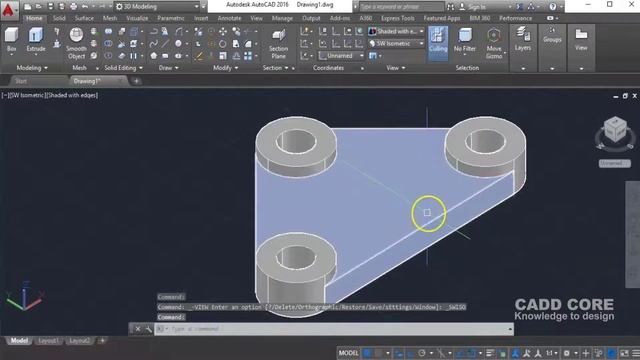
Task: Select the Array tool in Modify panel
Action: [248, 56]
